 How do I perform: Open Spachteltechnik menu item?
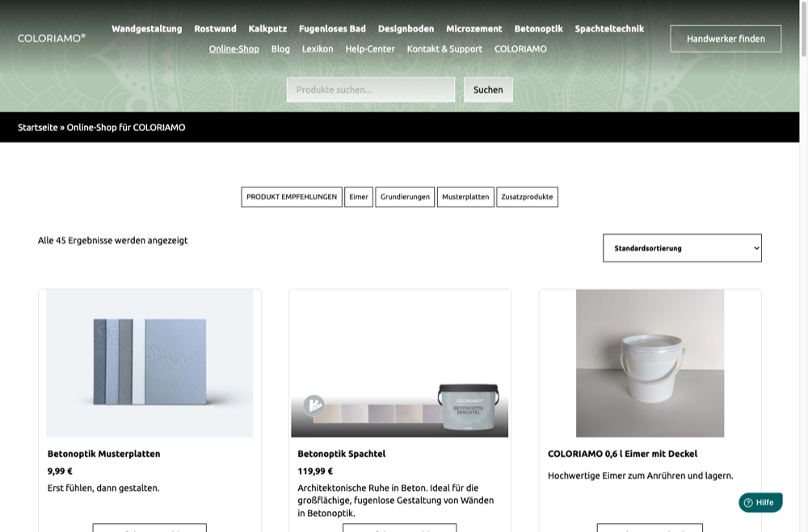(609, 29)
